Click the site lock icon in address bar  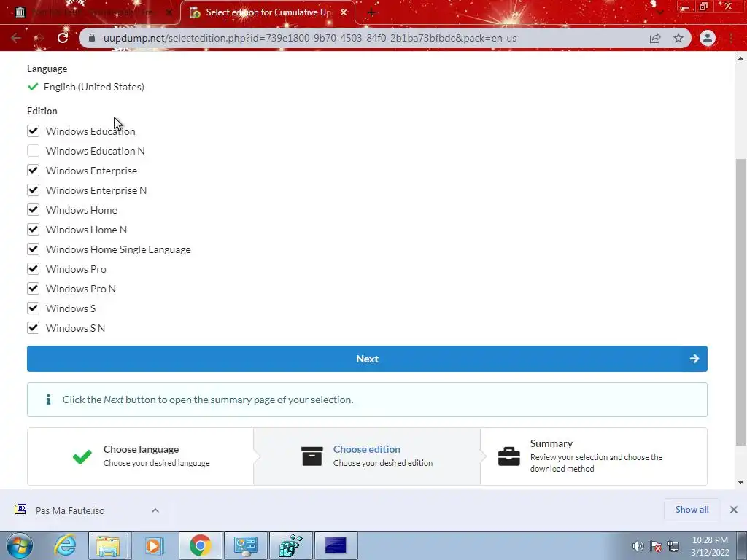click(x=92, y=38)
